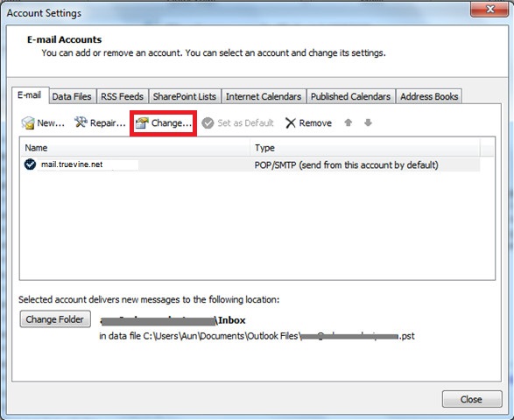514x420 pixels.
Task: Click the Change account icon
Action: (x=142, y=122)
